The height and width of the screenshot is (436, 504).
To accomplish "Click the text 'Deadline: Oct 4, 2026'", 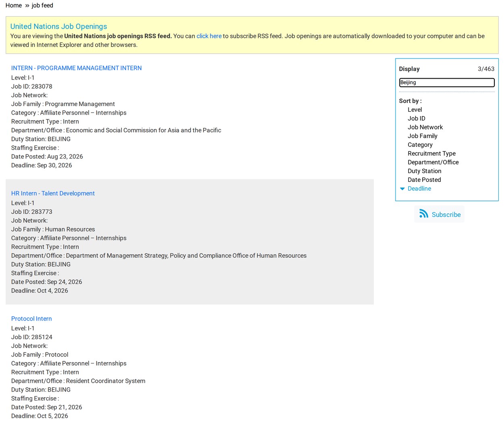I will click(x=40, y=291).
